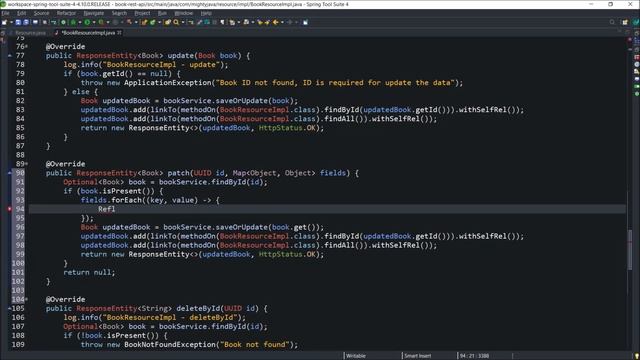
Task: Toggle the breakpoint marker at line 94
Action: [9, 209]
